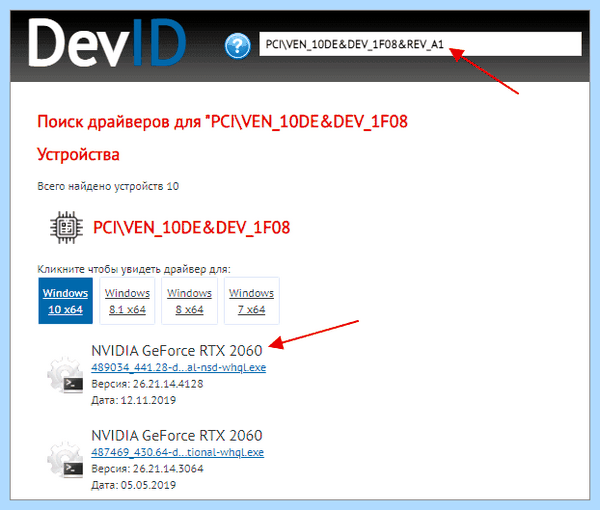This screenshot has height=510, width=600.
Task: Select the Windows 10 x64 tab
Action: pyautogui.click(x=65, y=301)
